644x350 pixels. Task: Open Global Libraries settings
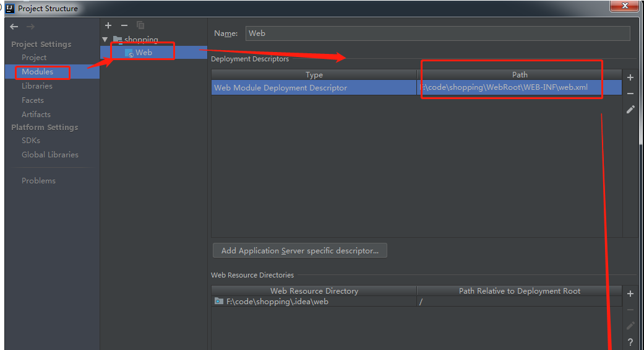tap(50, 155)
